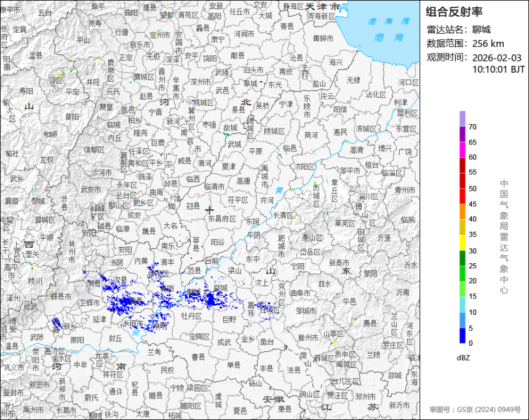Click the 武安市 map label
This screenshot has height=420, width=529.
(x=91, y=190)
